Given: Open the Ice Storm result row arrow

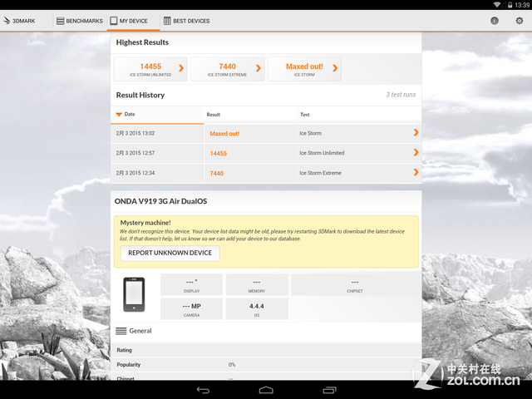Looking at the screenshot, I should 416,133.
